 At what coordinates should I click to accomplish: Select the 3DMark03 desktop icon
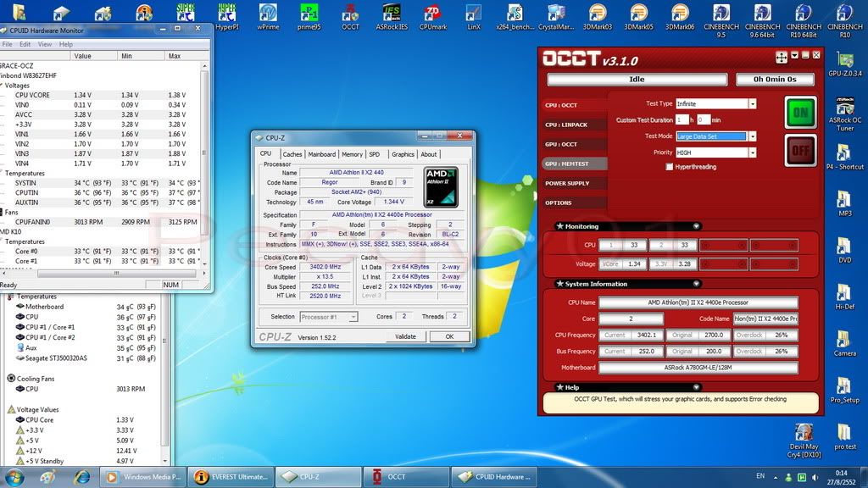pos(598,17)
